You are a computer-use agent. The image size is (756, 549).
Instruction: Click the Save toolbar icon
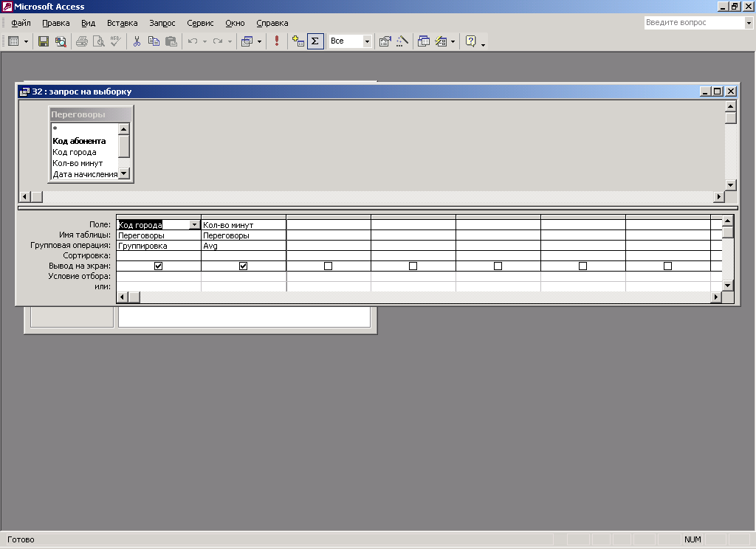44,41
